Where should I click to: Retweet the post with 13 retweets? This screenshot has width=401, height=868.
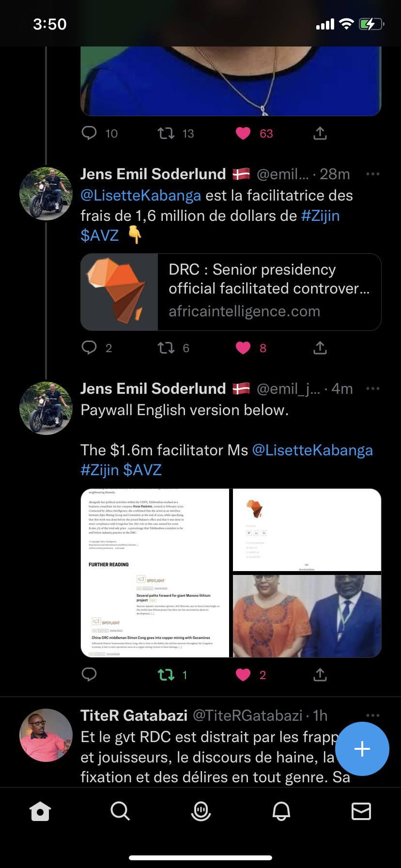tap(166, 133)
